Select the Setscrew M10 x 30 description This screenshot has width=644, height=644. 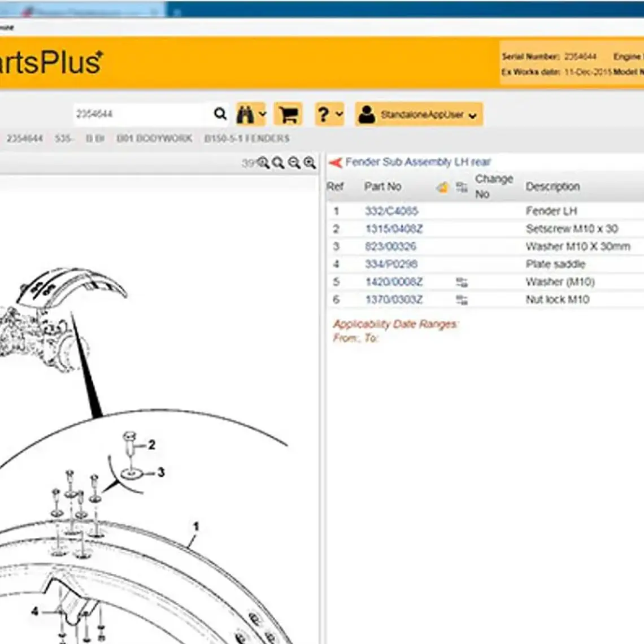coord(572,229)
